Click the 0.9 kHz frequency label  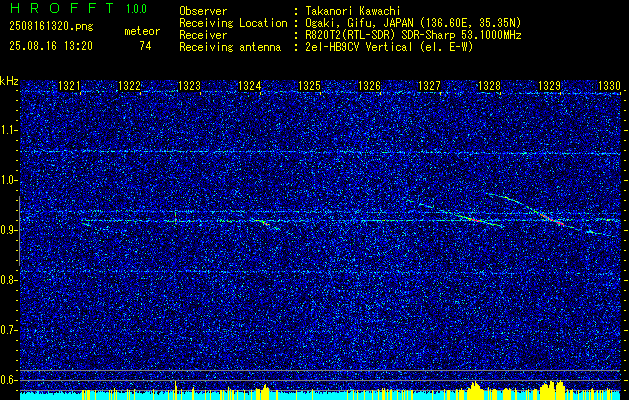click(9, 230)
